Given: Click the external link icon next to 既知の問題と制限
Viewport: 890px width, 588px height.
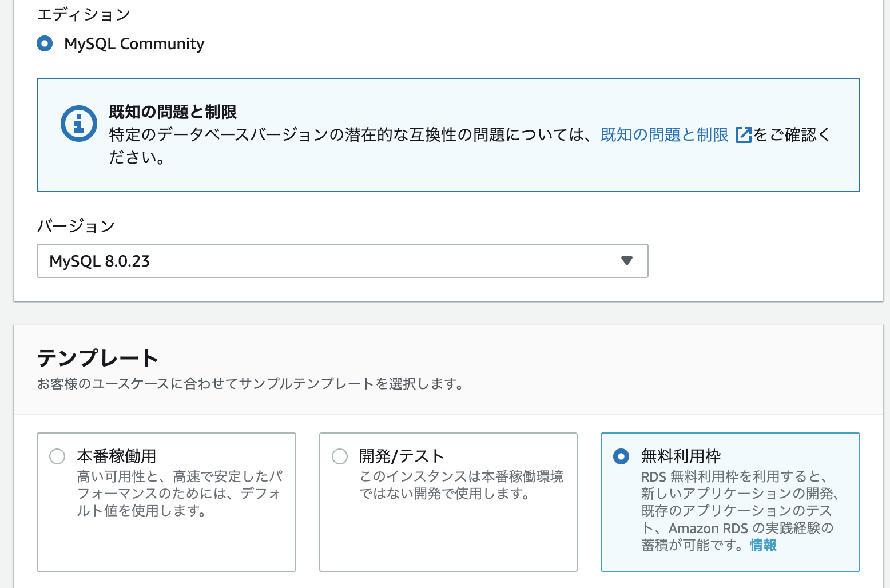Looking at the screenshot, I should point(744,134).
